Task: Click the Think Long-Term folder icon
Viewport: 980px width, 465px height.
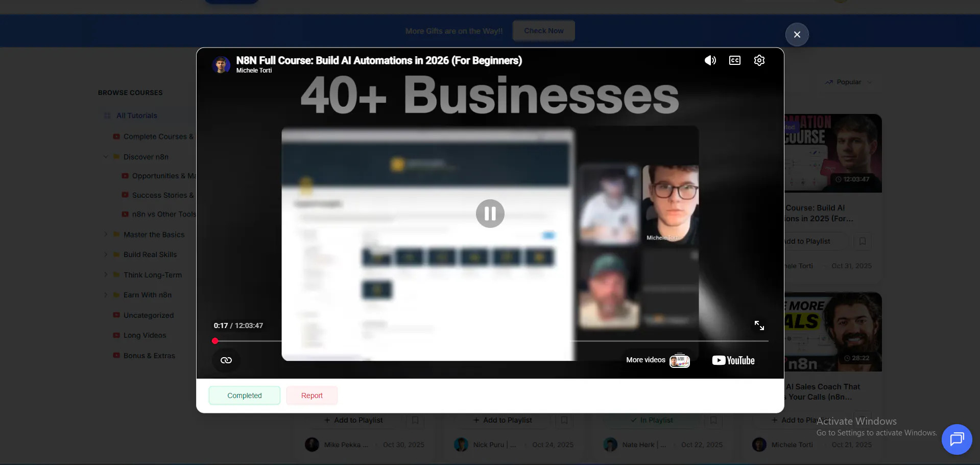Action: coord(116,275)
